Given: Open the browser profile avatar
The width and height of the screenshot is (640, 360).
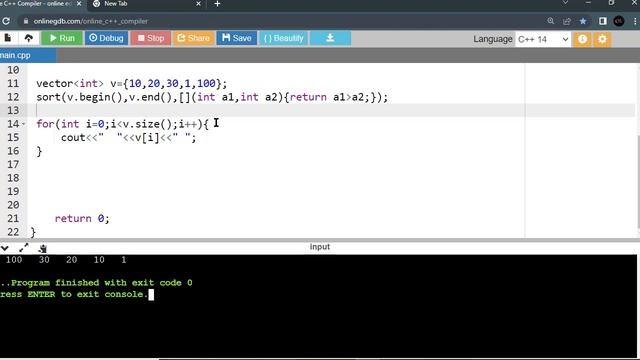Looking at the screenshot, I should coord(619,21).
